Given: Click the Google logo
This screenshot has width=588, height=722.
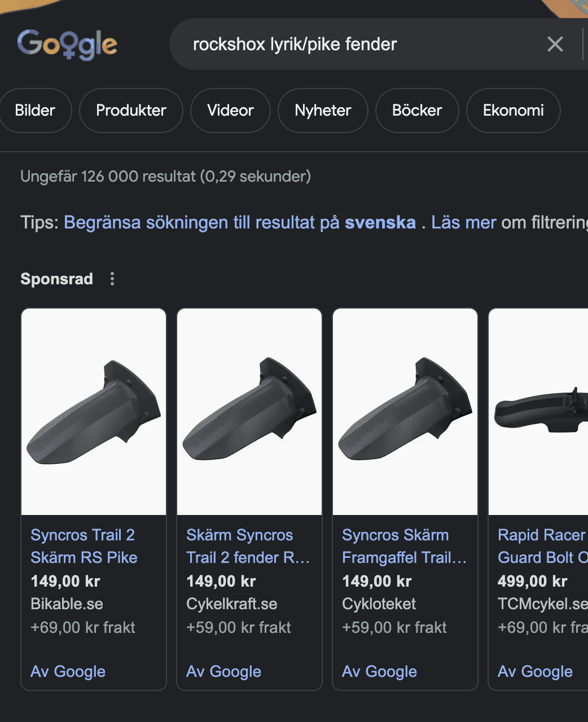Looking at the screenshot, I should point(67,44).
